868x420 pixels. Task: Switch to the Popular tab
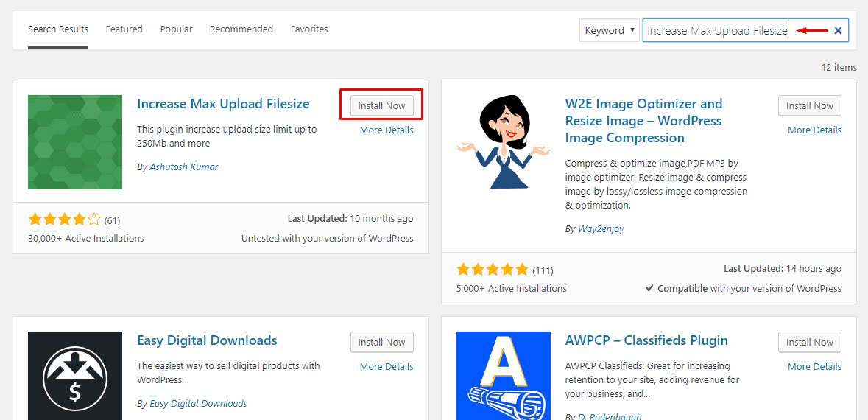point(177,29)
